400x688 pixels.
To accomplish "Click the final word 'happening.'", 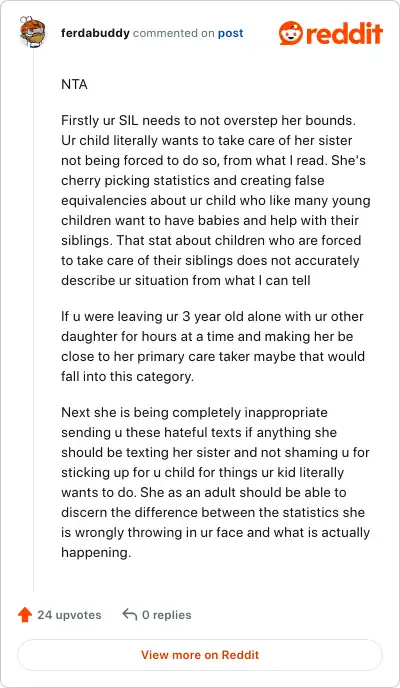I will point(96,552).
